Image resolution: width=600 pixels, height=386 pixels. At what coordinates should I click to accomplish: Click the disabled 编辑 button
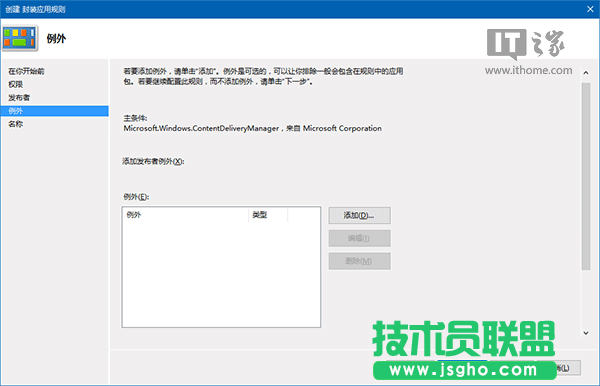pos(359,238)
